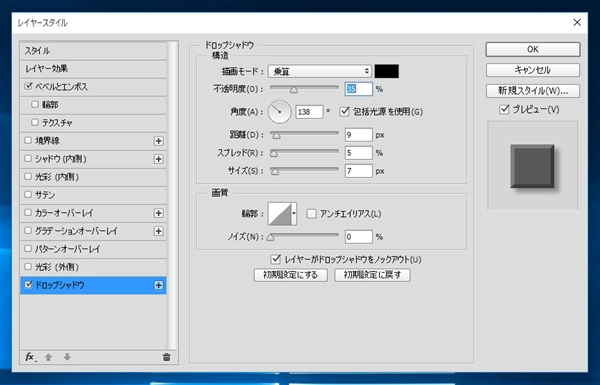
Task: Open the 描画モード blend mode dropdown
Action: coord(320,71)
